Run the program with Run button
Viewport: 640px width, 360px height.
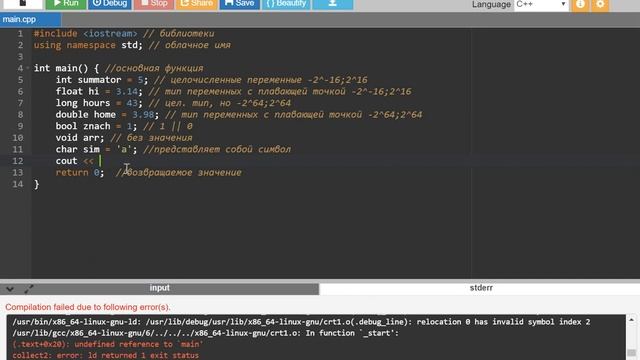tap(66, 4)
